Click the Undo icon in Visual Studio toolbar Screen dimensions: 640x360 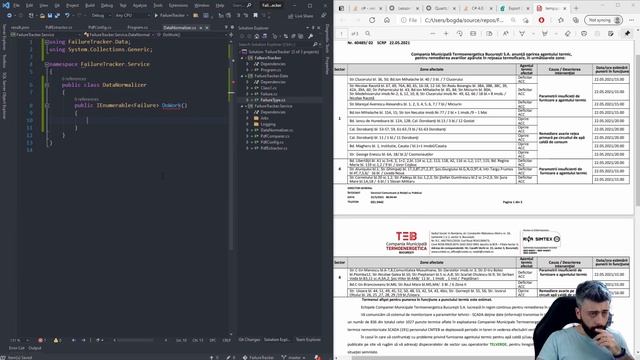point(67,16)
